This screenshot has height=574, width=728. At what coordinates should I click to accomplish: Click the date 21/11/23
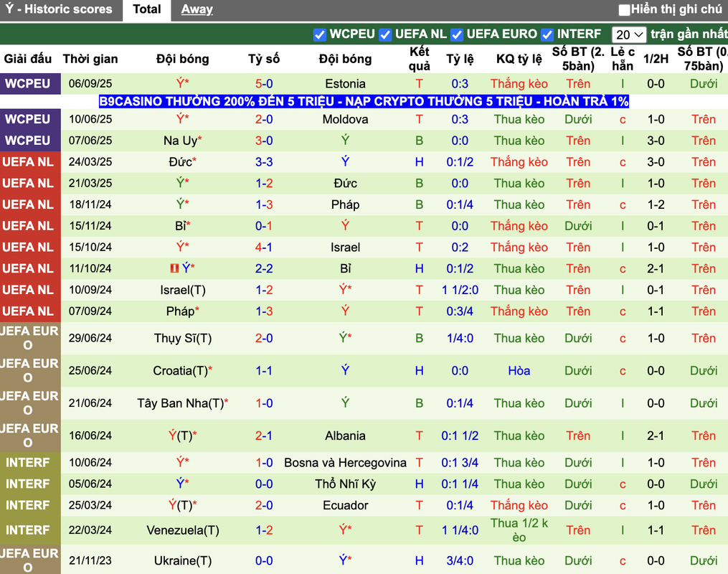(90, 561)
